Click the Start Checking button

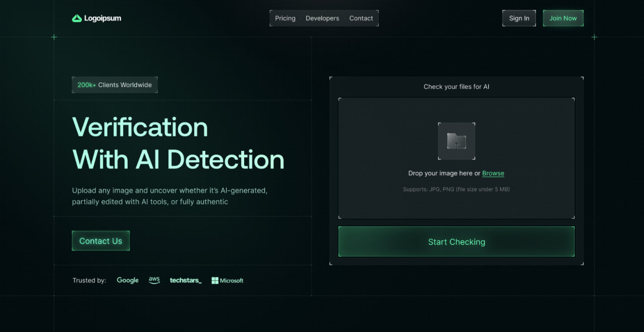456,242
